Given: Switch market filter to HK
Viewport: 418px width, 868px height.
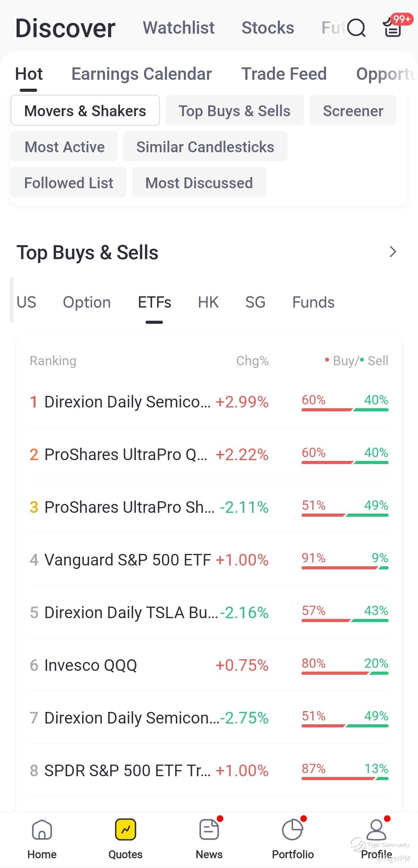Looking at the screenshot, I should [208, 303].
